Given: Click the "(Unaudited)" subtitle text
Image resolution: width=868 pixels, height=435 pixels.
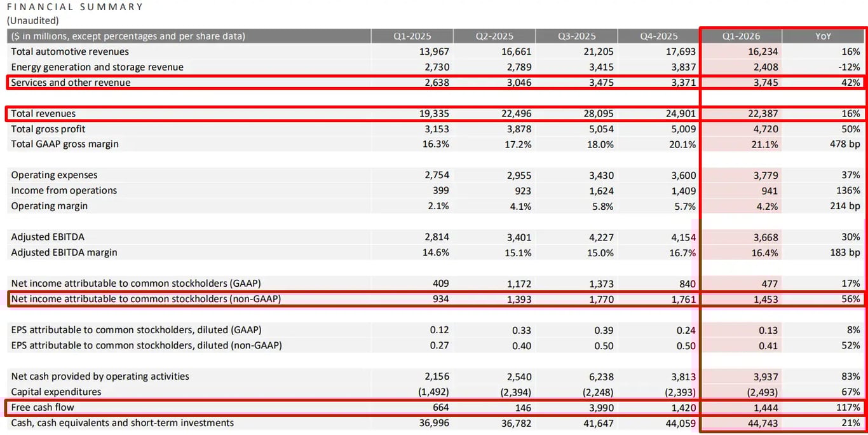Looking at the screenshot, I should [32, 20].
